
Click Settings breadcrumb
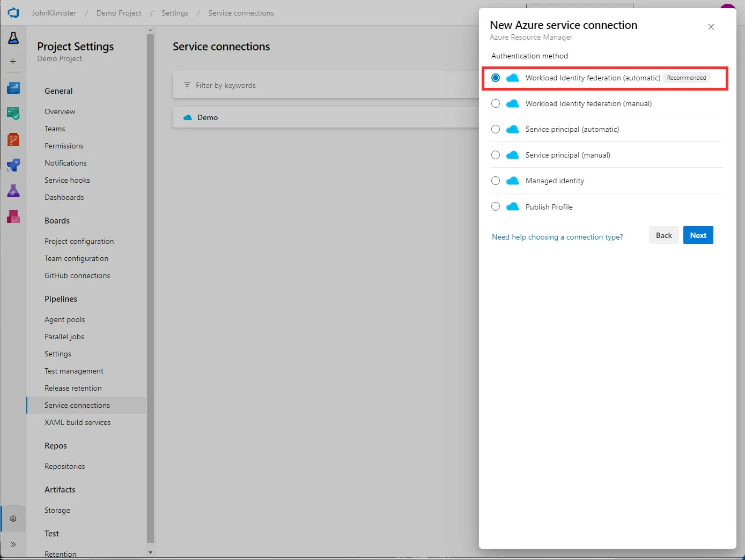point(175,13)
